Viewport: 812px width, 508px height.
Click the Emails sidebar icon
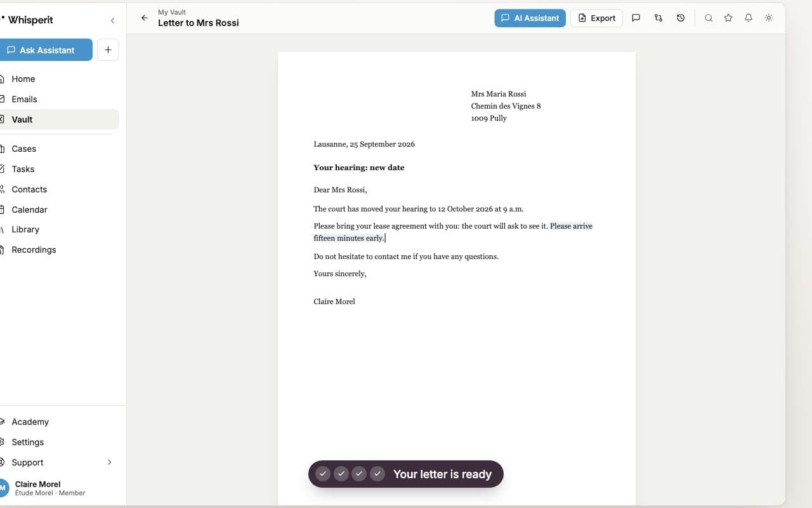(3, 99)
